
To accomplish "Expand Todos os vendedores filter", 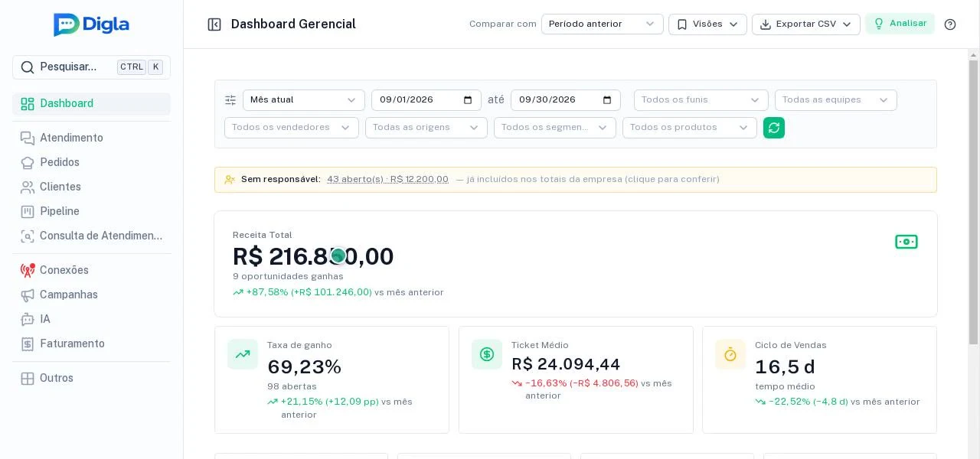I will coord(292,128).
